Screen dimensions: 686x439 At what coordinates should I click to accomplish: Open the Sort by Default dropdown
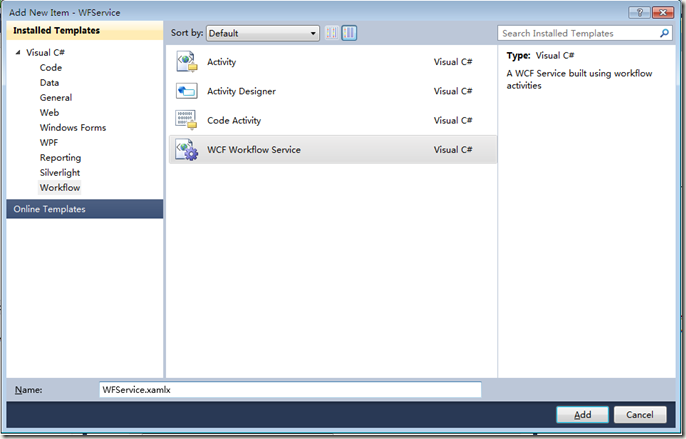coord(262,33)
